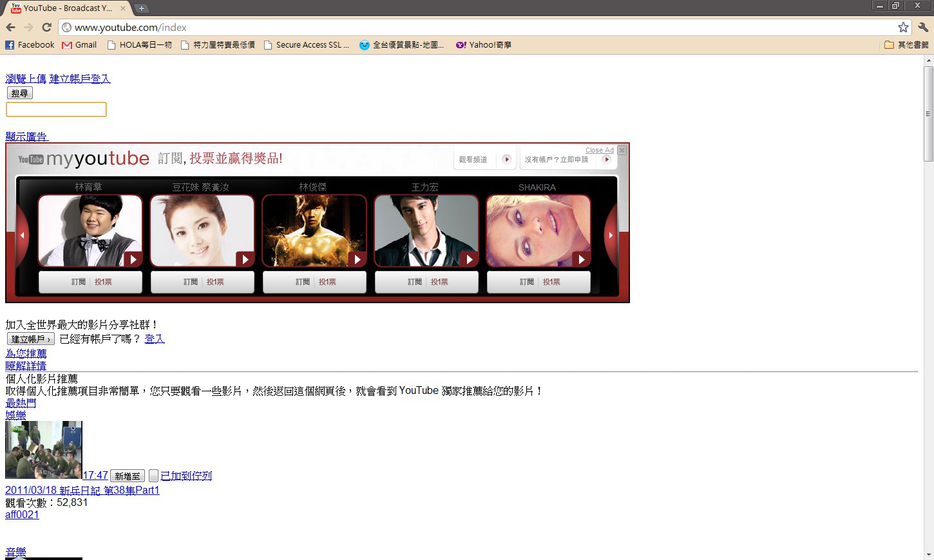
Task: Open the 王力宏 artist photo
Action: [x=426, y=231]
